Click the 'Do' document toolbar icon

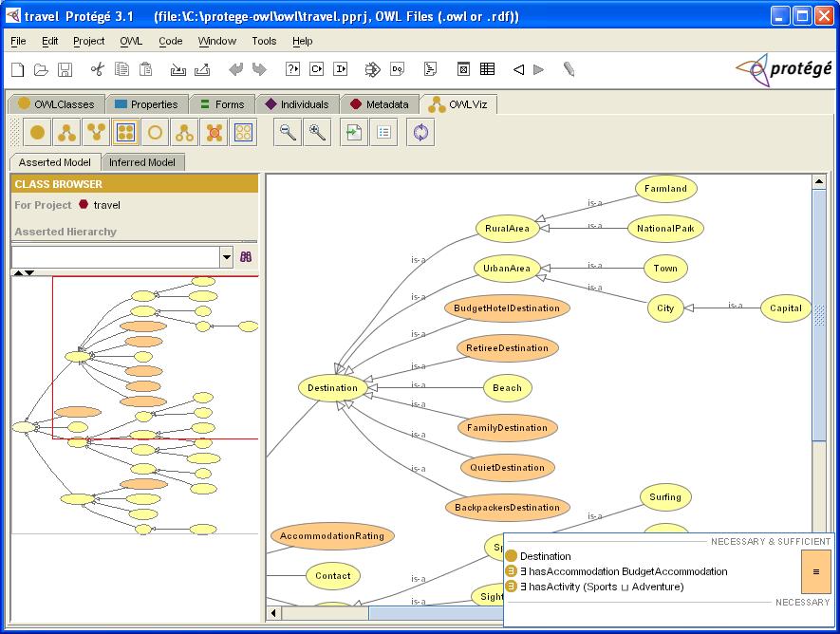[x=398, y=69]
